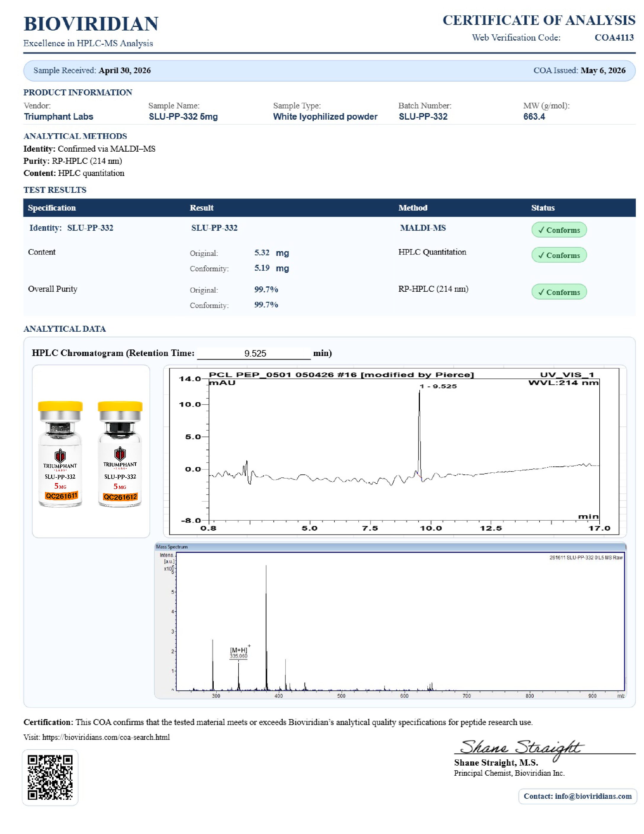Click the original content value 5.32 mg
Viewport: 644px width, 834px height.
pos(271,253)
